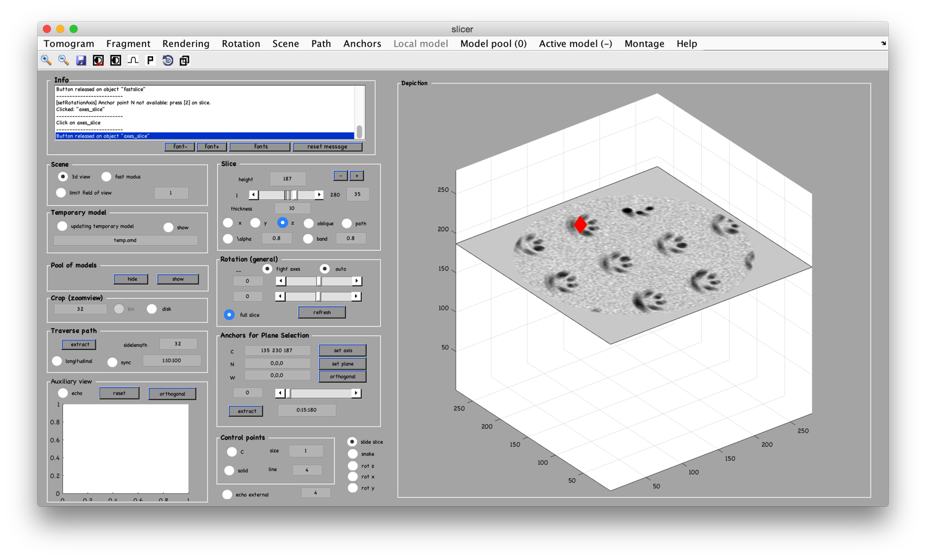Click the bandpass pulse-shaped toolbar icon
926x560 pixels.
133,60
